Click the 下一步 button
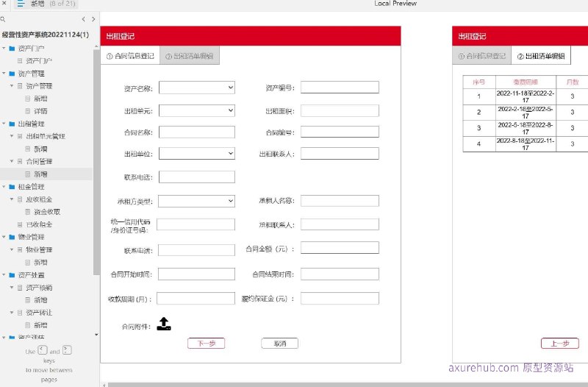588x387 pixels. tap(207, 344)
